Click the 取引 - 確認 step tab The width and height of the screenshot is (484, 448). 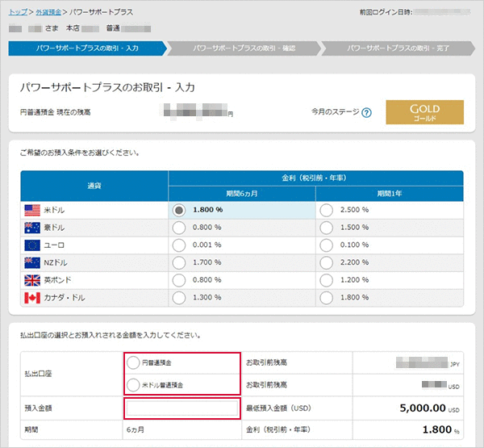[244, 48]
